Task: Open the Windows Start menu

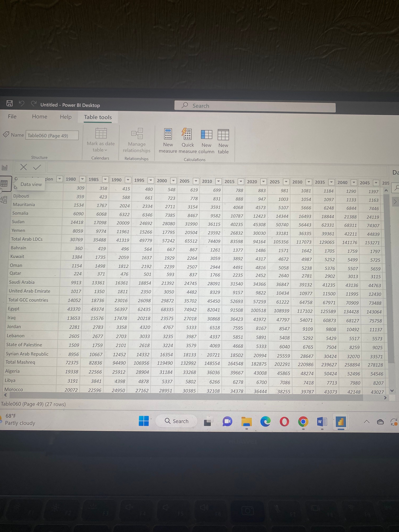Action: [144, 421]
